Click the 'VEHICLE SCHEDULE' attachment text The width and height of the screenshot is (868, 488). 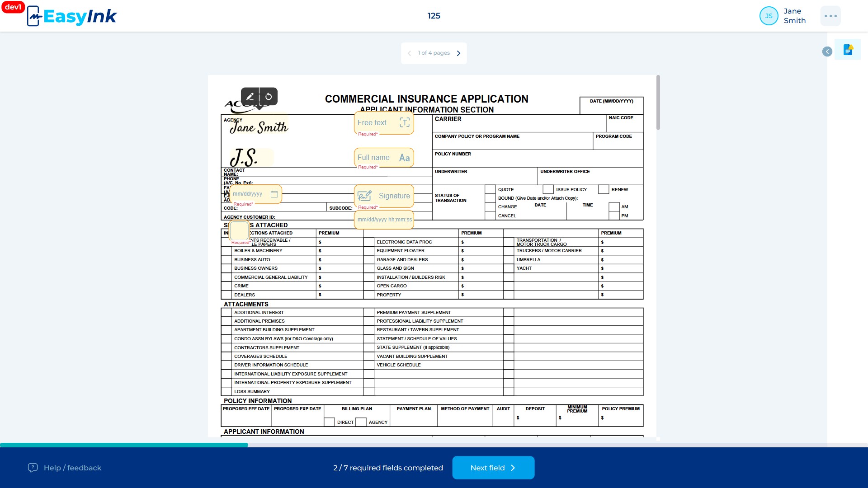[399, 365]
